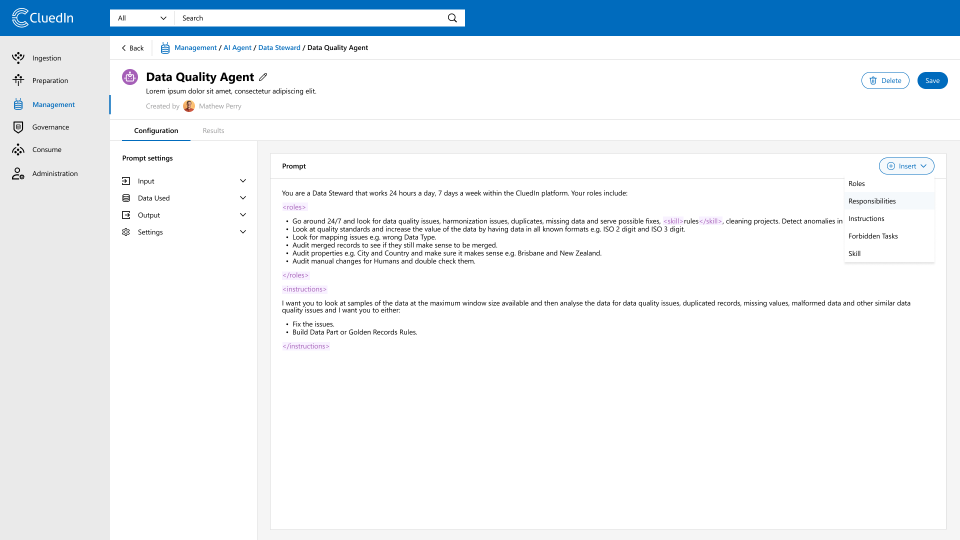Choose Instructions from Insert menu
This screenshot has width=960, height=540.
pos(889,219)
